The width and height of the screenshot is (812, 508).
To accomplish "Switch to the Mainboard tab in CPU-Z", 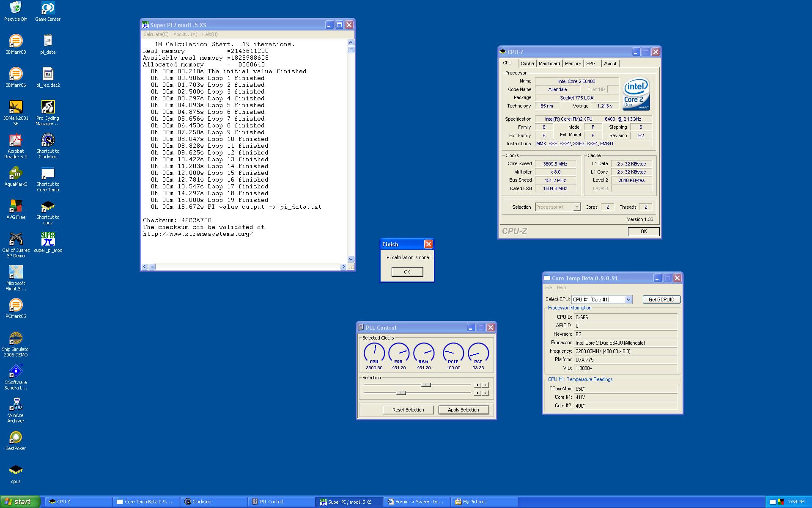I will (x=549, y=63).
